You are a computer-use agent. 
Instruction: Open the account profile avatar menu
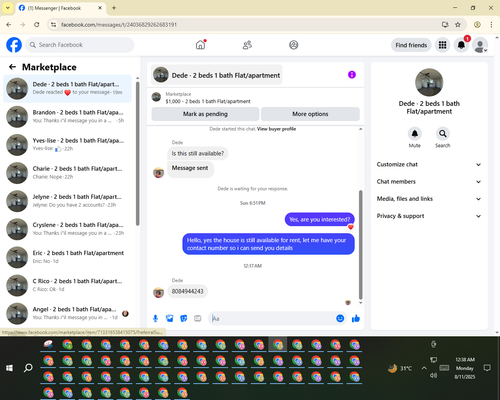pyautogui.click(x=480, y=45)
